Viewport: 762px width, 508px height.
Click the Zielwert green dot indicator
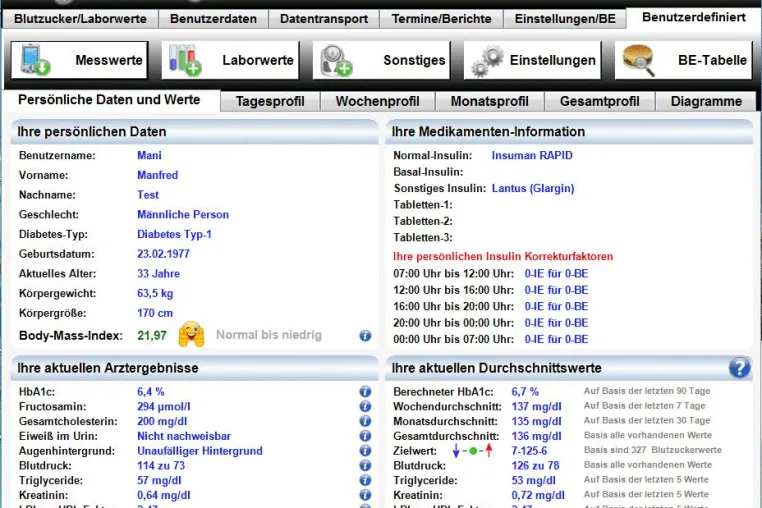click(x=473, y=451)
